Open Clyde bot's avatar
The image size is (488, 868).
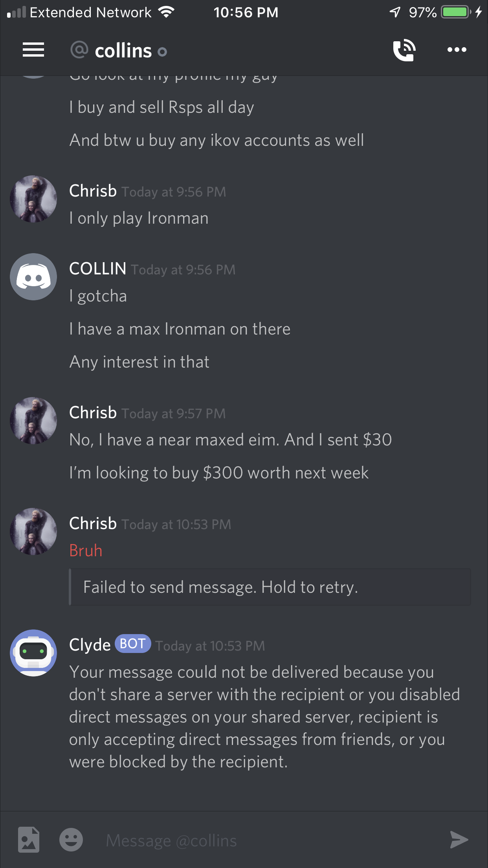point(33,653)
